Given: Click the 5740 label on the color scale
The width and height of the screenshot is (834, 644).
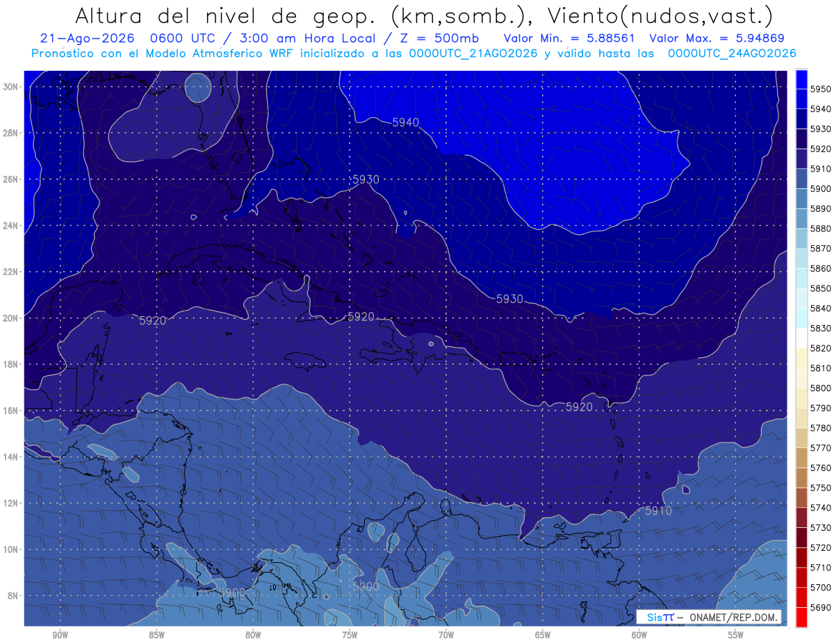Looking at the screenshot, I should click(820, 508).
